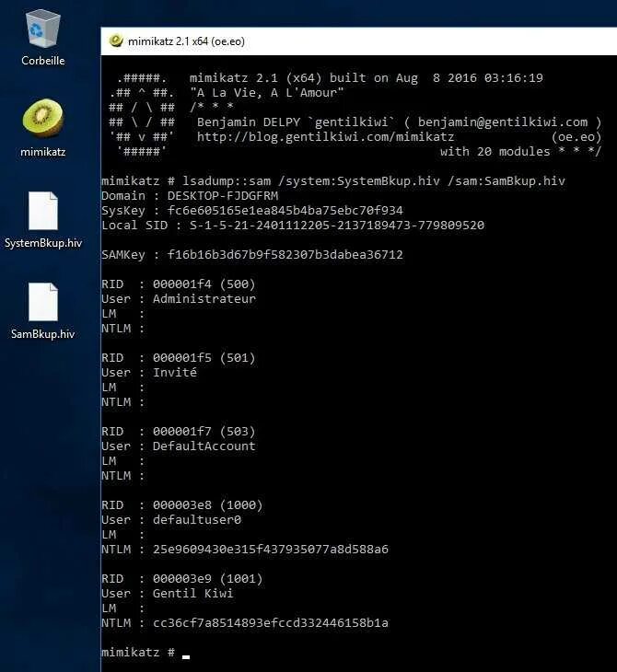Click the 'mimikatz' desktop icon label

tap(43, 152)
